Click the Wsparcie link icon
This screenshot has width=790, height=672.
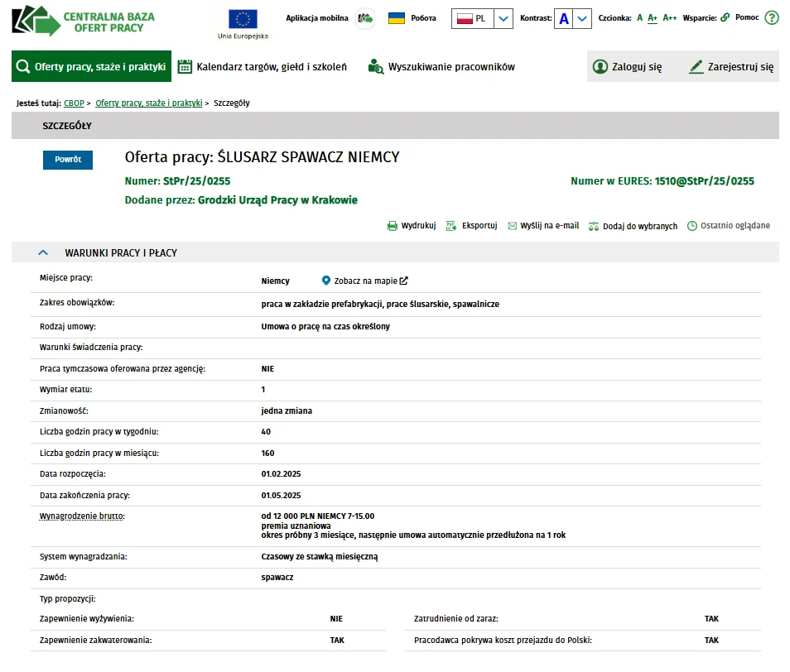tap(725, 17)
